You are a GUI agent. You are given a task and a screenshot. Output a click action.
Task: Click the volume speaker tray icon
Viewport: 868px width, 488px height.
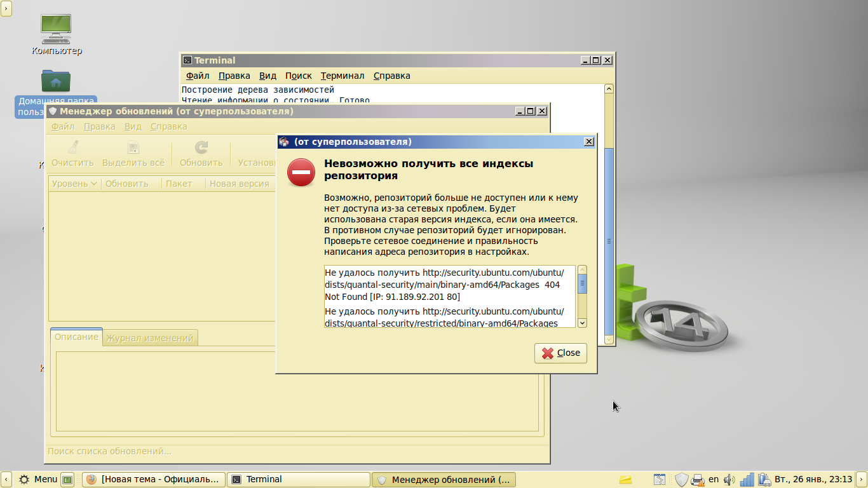point(729,479)
